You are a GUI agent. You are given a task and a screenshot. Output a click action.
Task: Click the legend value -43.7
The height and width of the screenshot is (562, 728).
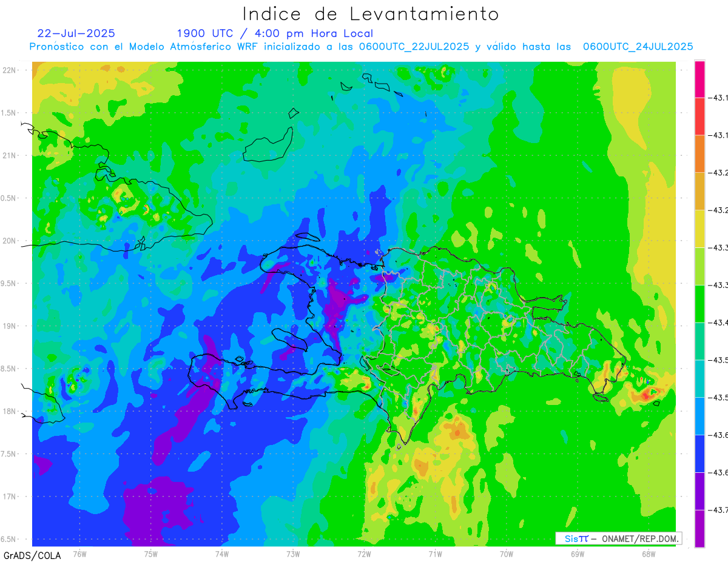[719, 510]
